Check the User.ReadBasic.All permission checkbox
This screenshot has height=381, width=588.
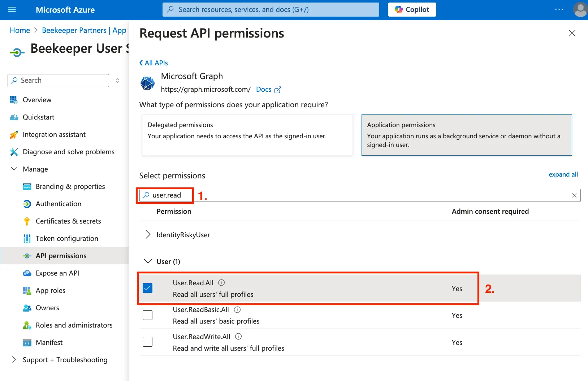pyautogui.click(x=147, y=315)
